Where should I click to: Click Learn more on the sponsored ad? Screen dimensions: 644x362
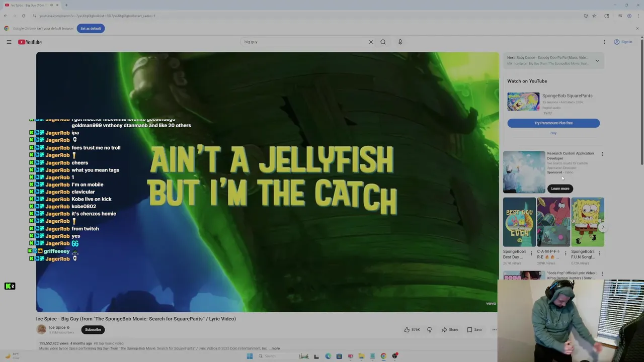(560, 189)
